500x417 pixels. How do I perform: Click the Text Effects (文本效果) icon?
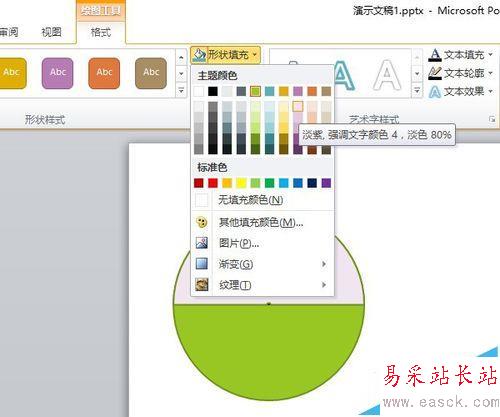tap(435, 91)
